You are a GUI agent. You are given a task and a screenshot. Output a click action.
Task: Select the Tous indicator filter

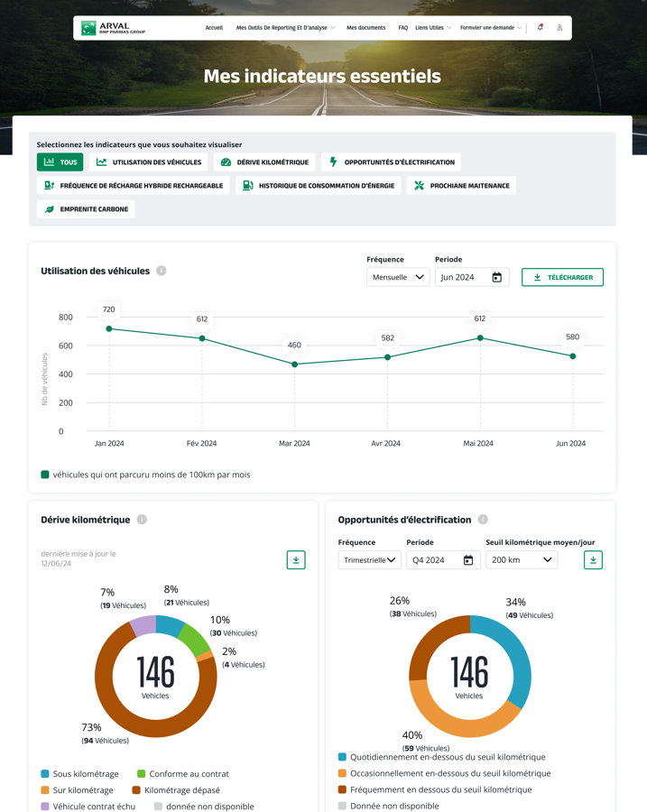(x=60, y=162)
